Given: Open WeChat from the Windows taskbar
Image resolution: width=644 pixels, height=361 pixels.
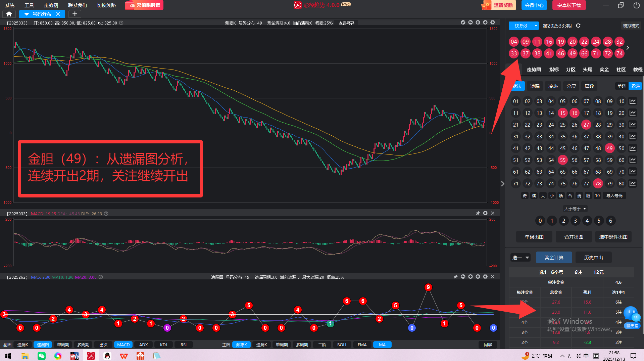Looking at the screenshot, I should pos(42,356).
